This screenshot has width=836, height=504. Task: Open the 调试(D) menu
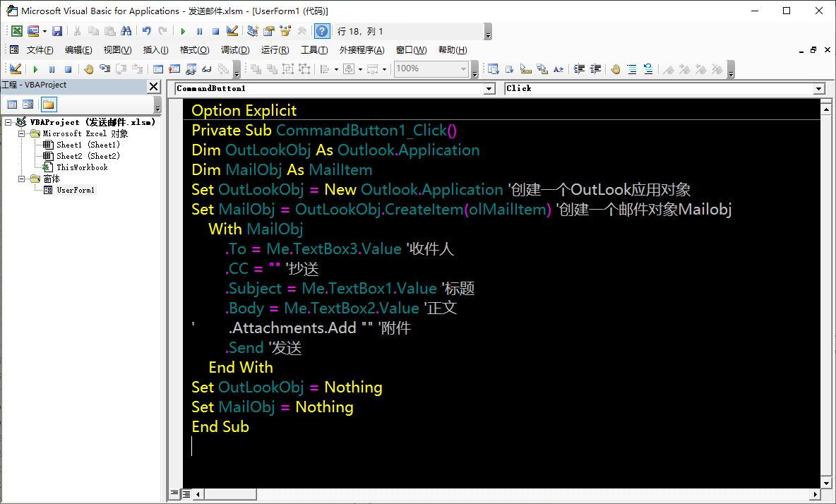coord(235,50)
